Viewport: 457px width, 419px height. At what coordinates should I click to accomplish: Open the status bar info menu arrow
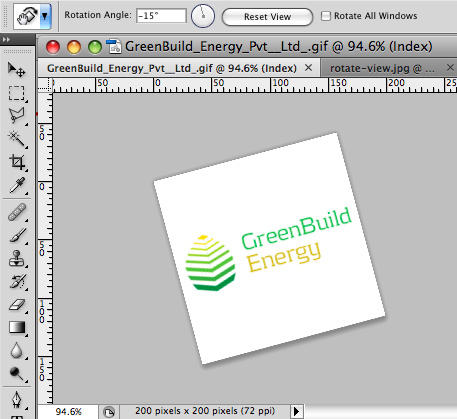point(296,412)
